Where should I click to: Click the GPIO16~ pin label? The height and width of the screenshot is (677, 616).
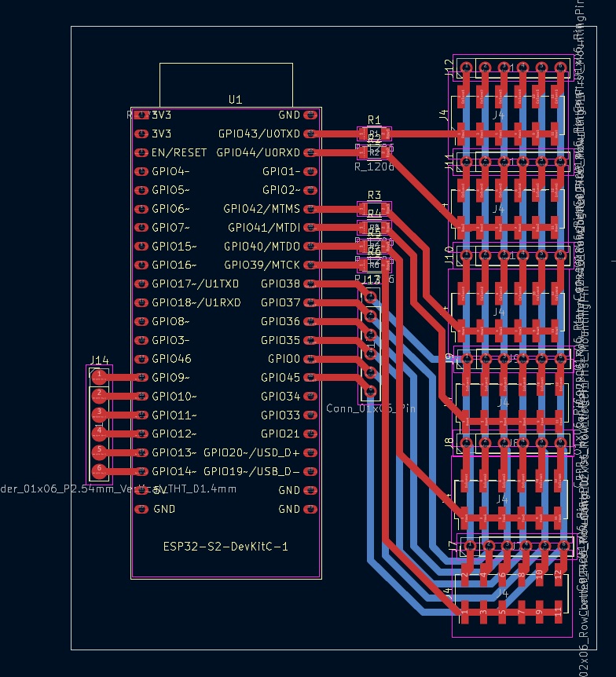[174, 265]
